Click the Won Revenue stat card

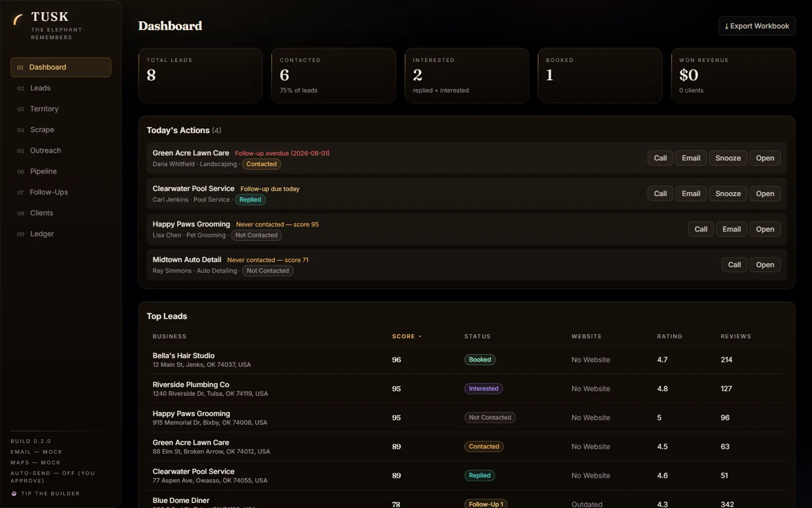click(x=733, y=75)
